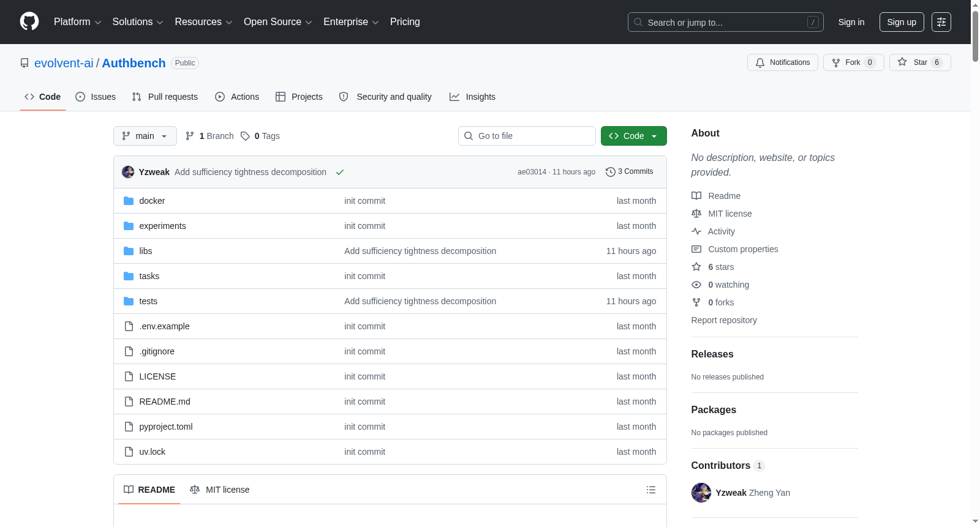Click the Sign up button
This screenshot has width=980, height=527.
(902, 22)
